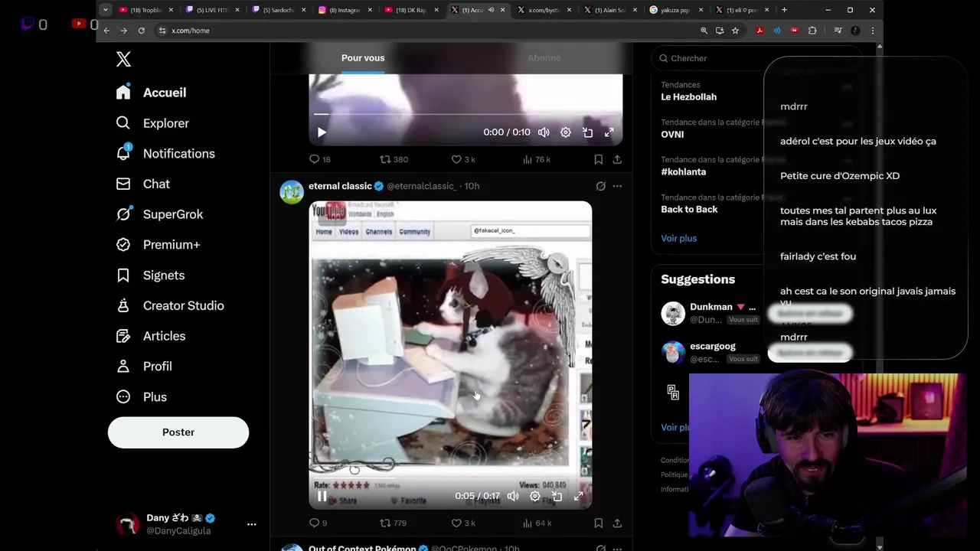Image resolution: width=980 pixels, height=551 pixels.
Task: Switch to Abonné tab
Action: point(544,58)
